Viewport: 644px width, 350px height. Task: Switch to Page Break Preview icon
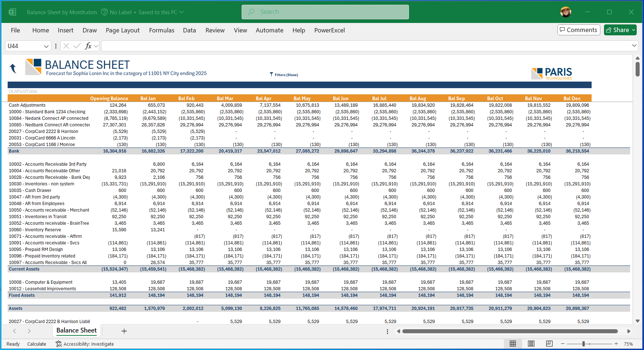point(549,344)
